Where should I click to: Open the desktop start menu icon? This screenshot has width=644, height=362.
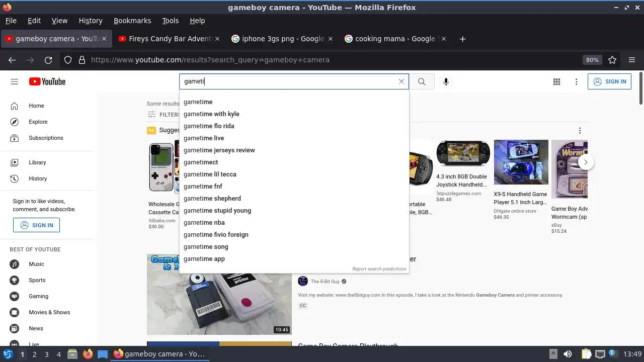[x=8, y=354]
